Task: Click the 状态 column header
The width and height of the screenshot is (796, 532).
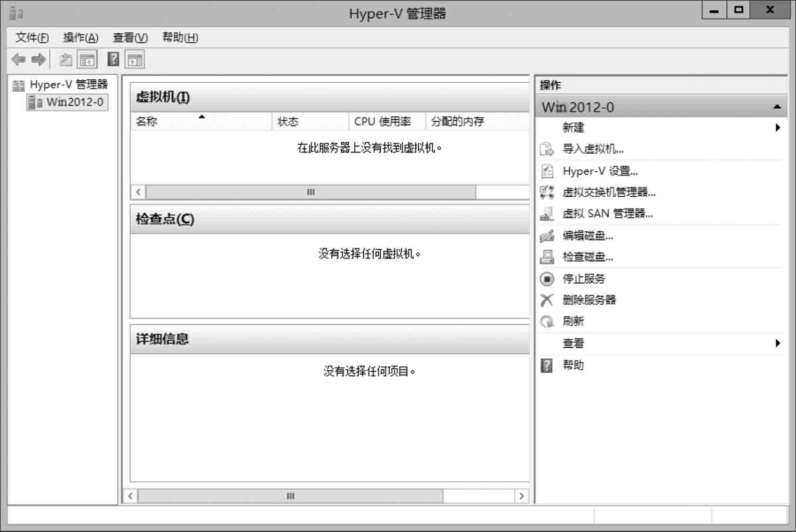Action: 310,121
